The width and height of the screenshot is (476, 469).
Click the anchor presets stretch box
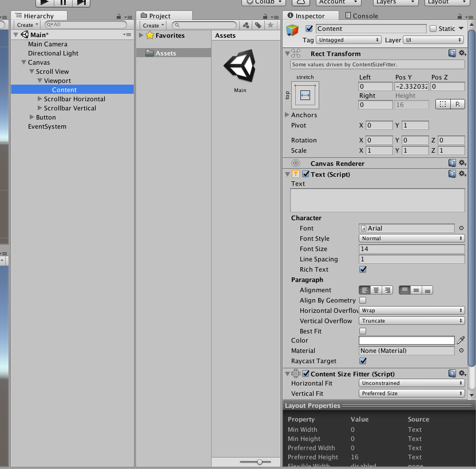click(305, 95)
